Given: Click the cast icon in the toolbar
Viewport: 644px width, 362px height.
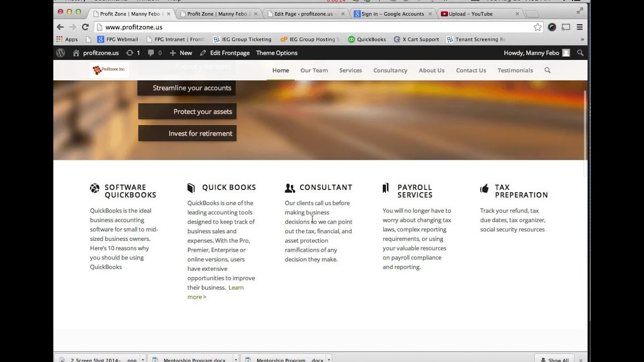Looking at the screenshot, I should [x=566, y=27].
